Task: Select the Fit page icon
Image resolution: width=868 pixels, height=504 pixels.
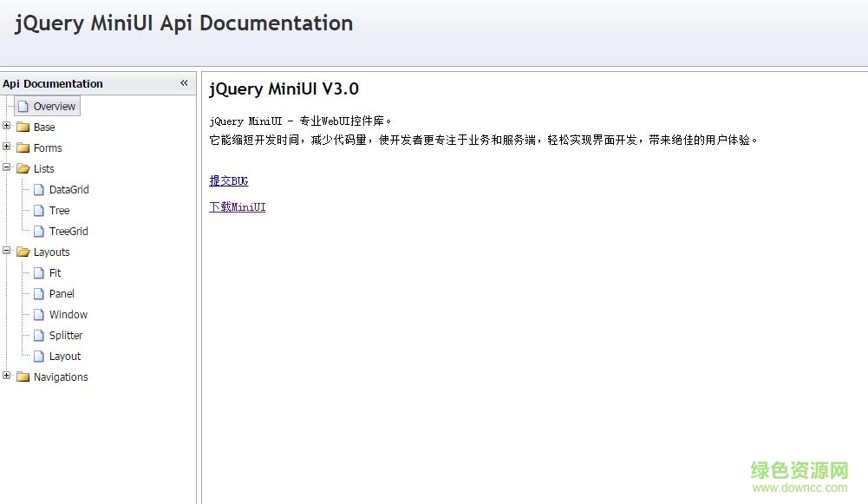Action: point(39,272)
